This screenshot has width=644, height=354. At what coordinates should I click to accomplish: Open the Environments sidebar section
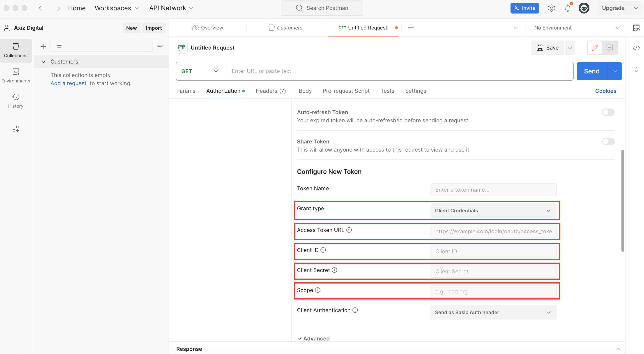click(x=16, y=76)
